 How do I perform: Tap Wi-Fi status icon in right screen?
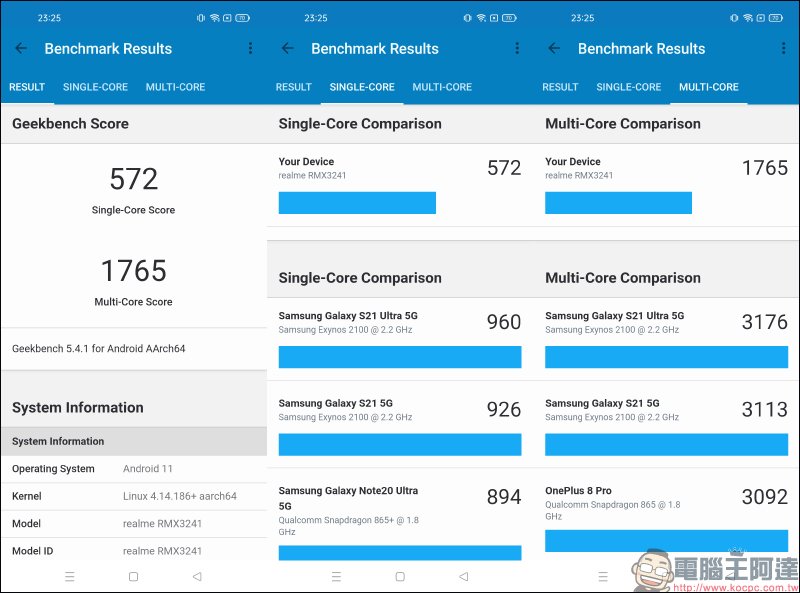coord(748,18)
